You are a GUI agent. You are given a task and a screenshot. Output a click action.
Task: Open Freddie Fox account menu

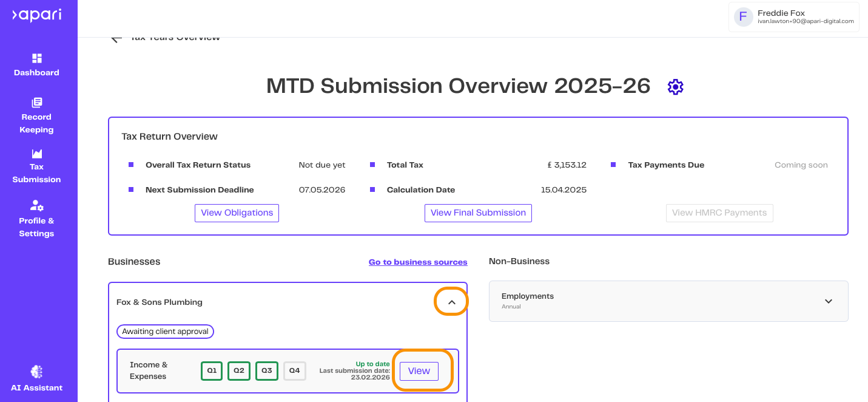coord(795,16)
